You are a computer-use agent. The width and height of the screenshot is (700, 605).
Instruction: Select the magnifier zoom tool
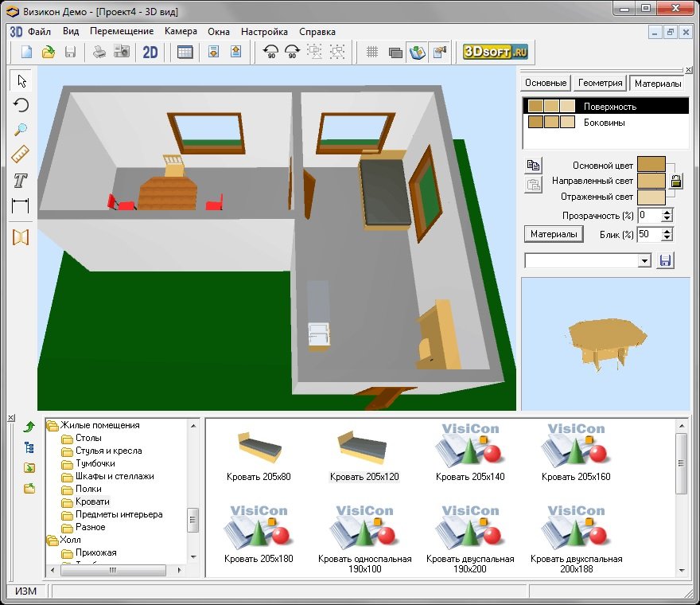tap(21, 130)
